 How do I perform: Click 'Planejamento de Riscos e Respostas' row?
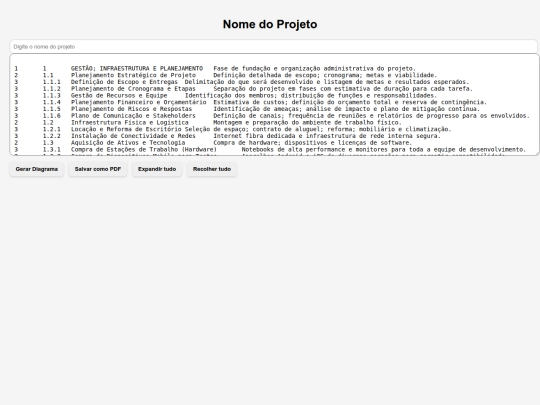pos(132,109)
